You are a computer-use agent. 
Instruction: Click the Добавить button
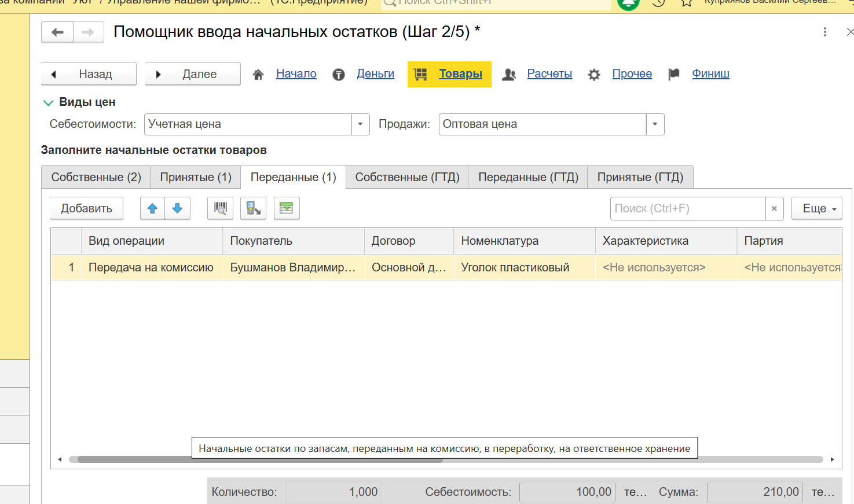tap(87, 209)
